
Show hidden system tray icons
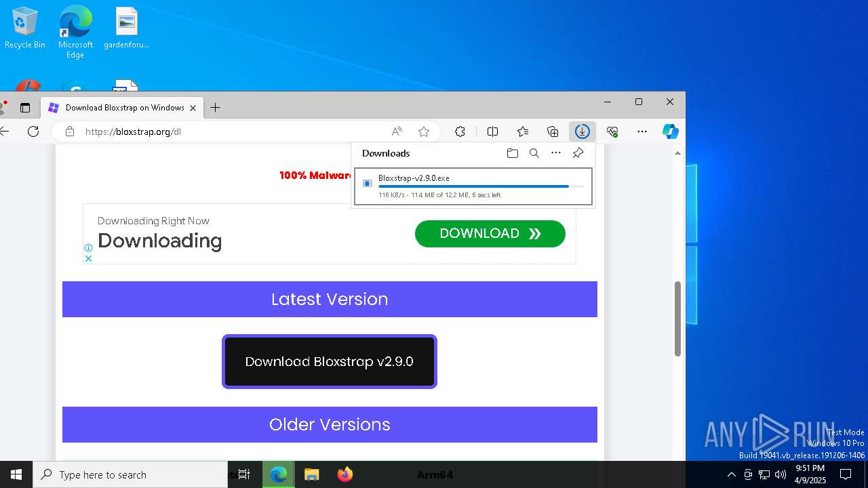(x=731, y=474)
